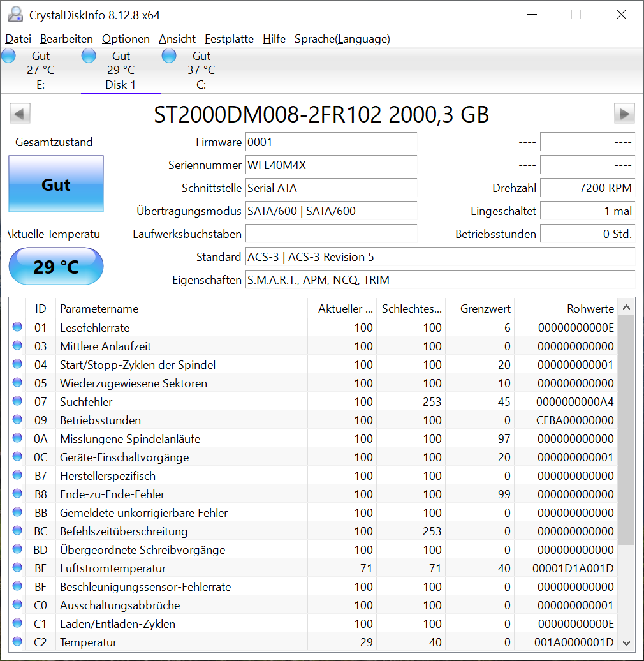Switch to the Disk 1 tab label

[121, 85]
